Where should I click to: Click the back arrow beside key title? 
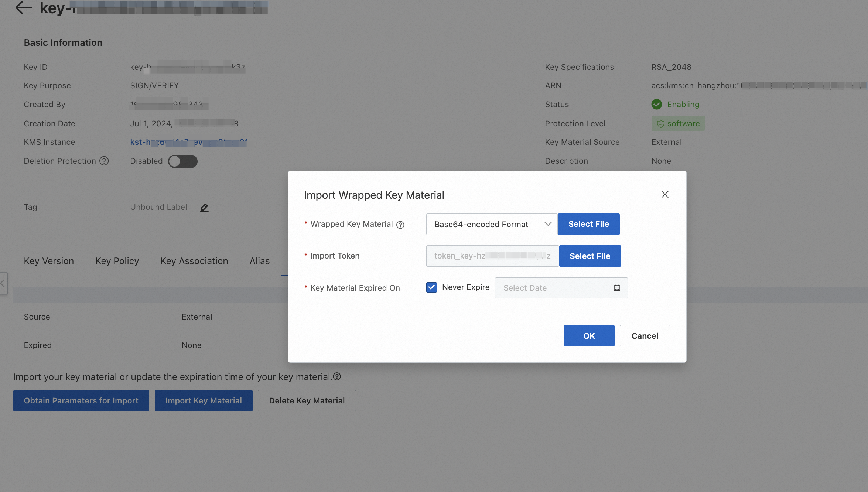tap(24, 7)
